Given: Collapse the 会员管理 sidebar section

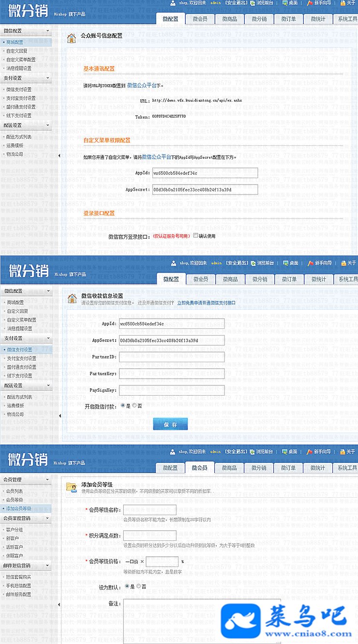Looking at the screenshot, I should click(x=47, y=479).
